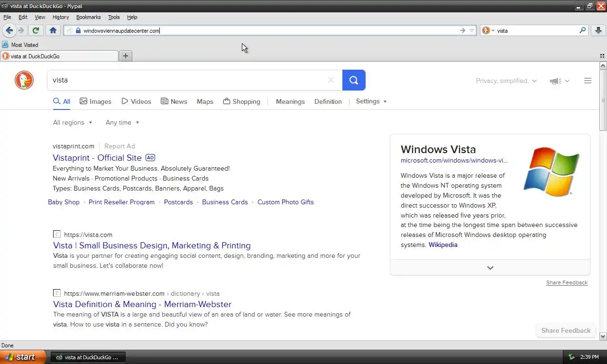
Task: Open the Custom Photo Gifts sitelink
Action: [285, 202]
